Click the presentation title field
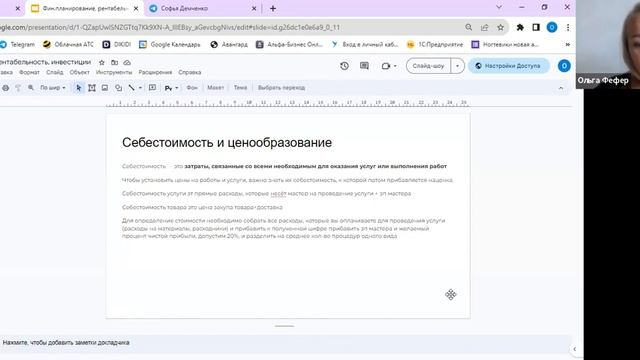The width and height of the screenshot is (640, 360). click(46, 62)
